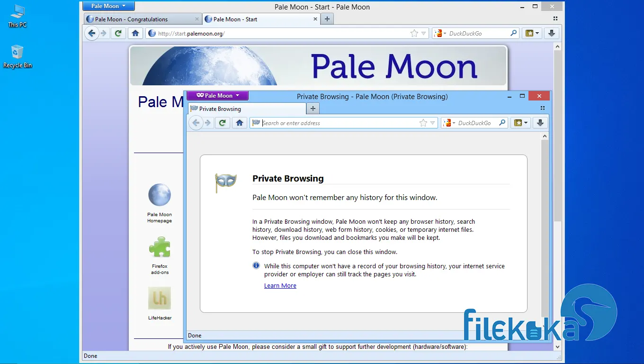This screenshot has width=644, height=364.
Task: Click search magnifier in main window
Action: [514, 33]
